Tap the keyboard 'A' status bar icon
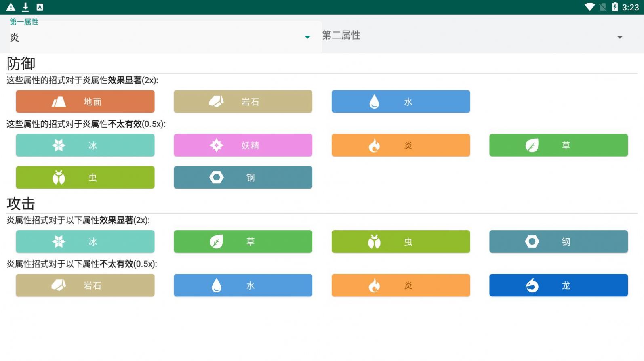 click(x=40, y=7)
